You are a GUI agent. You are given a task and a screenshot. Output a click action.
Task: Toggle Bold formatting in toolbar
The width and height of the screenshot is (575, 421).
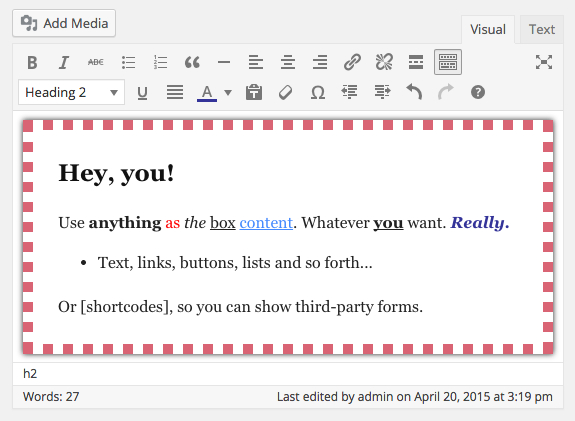point(32,62)
